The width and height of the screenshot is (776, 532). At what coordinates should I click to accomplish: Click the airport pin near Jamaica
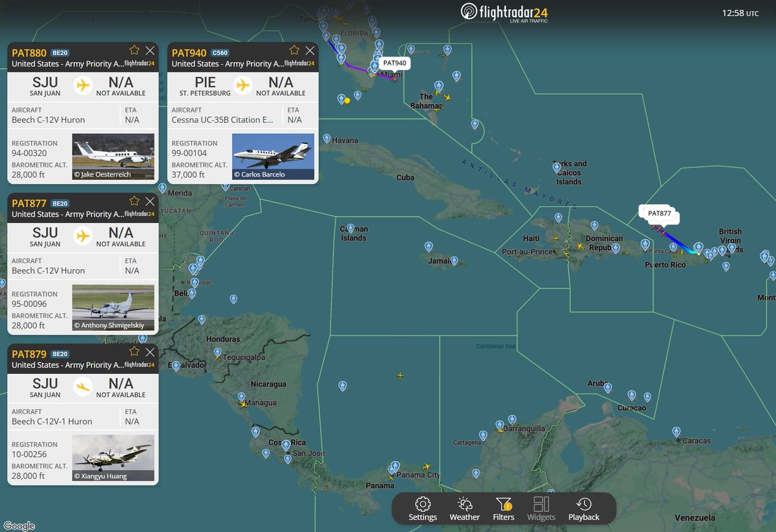click(453, 261)
